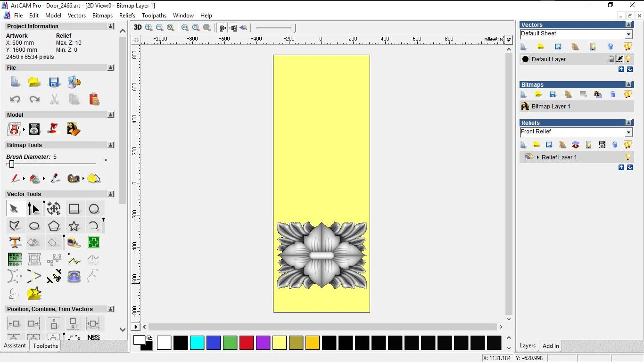Image resolution: width=644 pixels, height=362 pixels.
Task: Select the Create Rectangle vector tool
Action: pos(74,209)
